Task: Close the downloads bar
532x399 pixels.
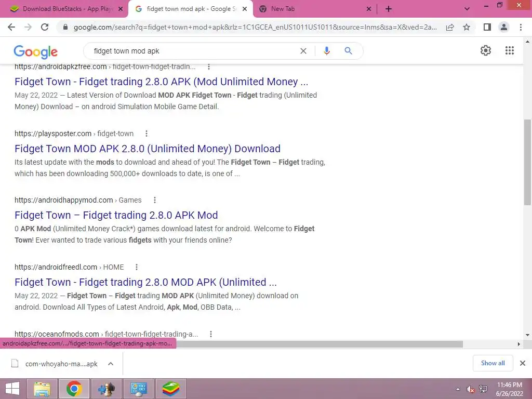Action: pyautogui.click(x=523, y=363)
